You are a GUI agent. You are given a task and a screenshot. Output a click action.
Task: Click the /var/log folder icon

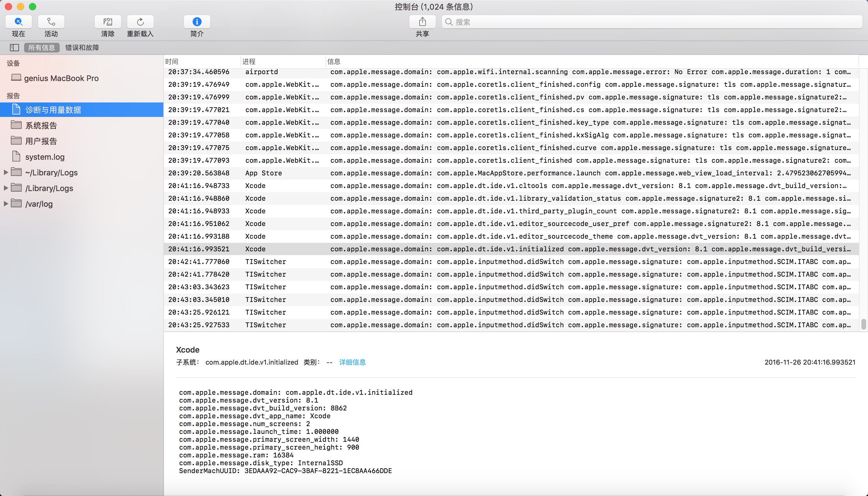[16, 203]
